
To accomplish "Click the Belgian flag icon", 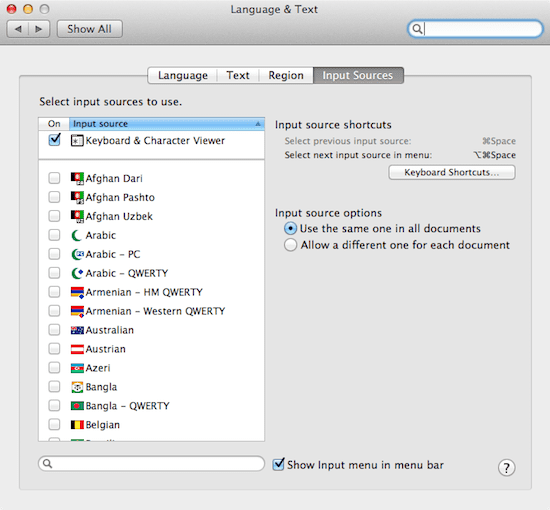I will pyautogui.click(x=77, y=425).
